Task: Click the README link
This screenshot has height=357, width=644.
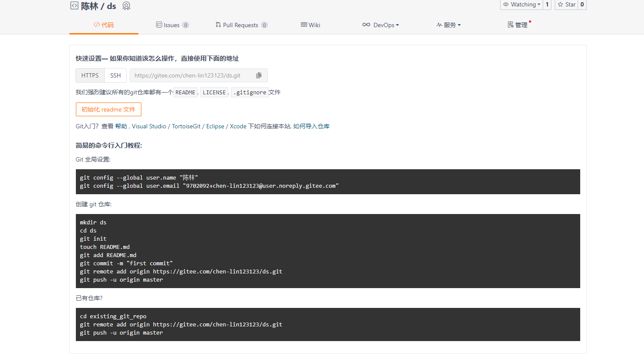Action: [x=185, y=93]
